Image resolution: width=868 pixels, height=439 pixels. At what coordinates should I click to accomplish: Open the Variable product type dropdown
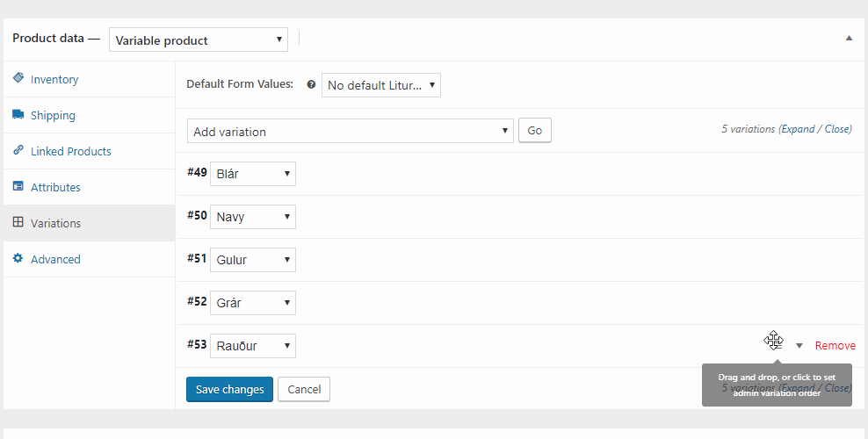pyautogui.click(x=199, y=40)
